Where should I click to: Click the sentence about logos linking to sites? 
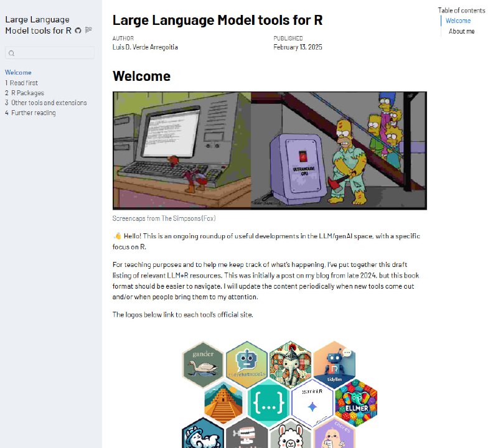coord(182,315)
